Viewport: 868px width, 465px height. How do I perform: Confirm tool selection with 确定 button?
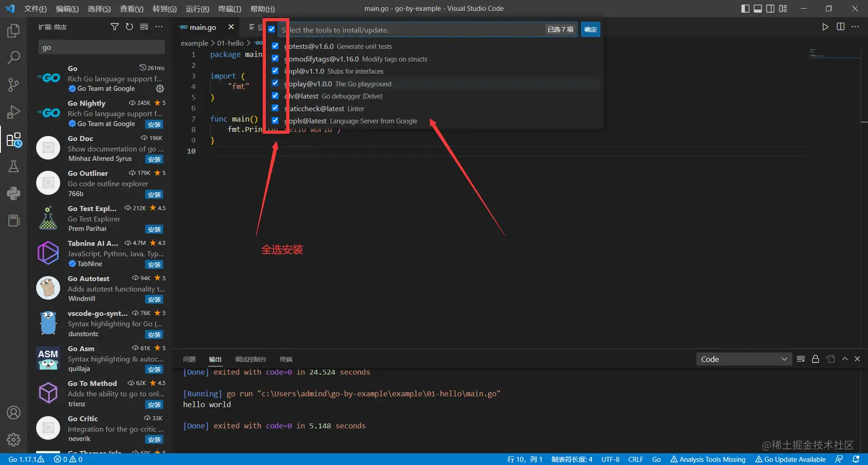[591, 29]
